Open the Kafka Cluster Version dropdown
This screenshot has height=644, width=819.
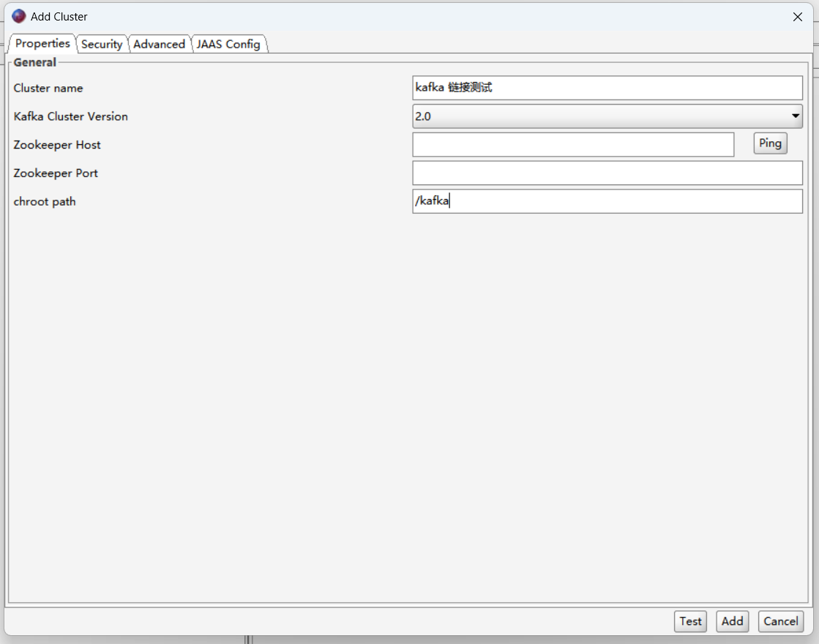coord(607,116)
